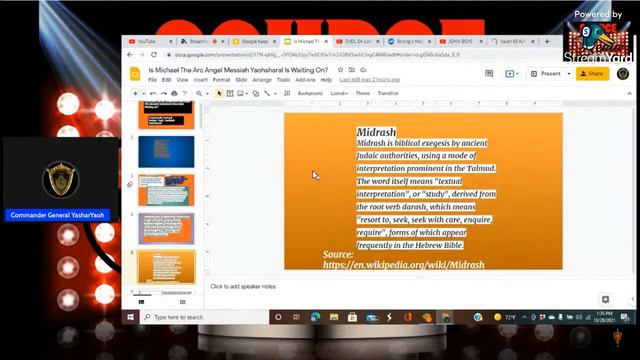Select the Line tool
Image resolution: width=640 pixels, height=360 pixels.
267,93
